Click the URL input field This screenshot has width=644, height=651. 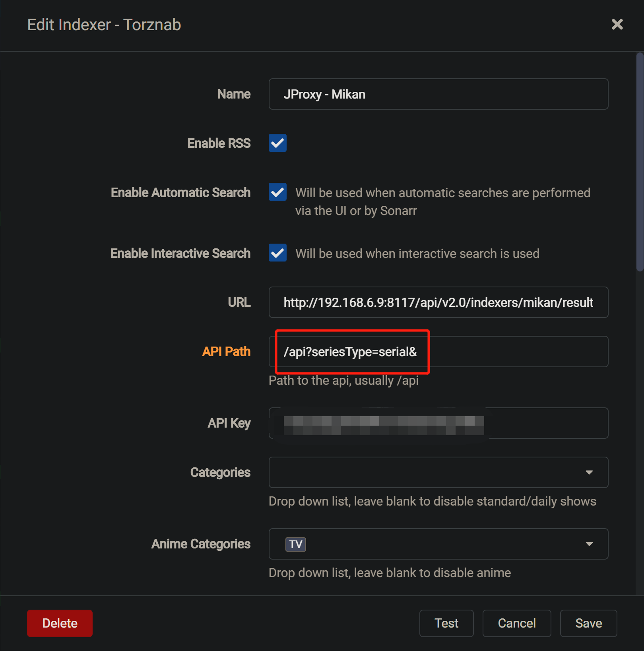(x=437, y=302)
